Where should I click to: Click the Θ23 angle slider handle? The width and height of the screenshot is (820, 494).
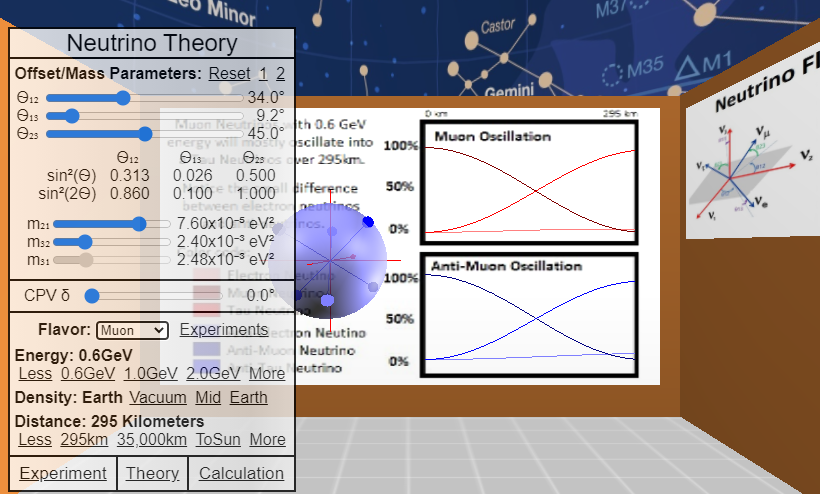[145, 134]
